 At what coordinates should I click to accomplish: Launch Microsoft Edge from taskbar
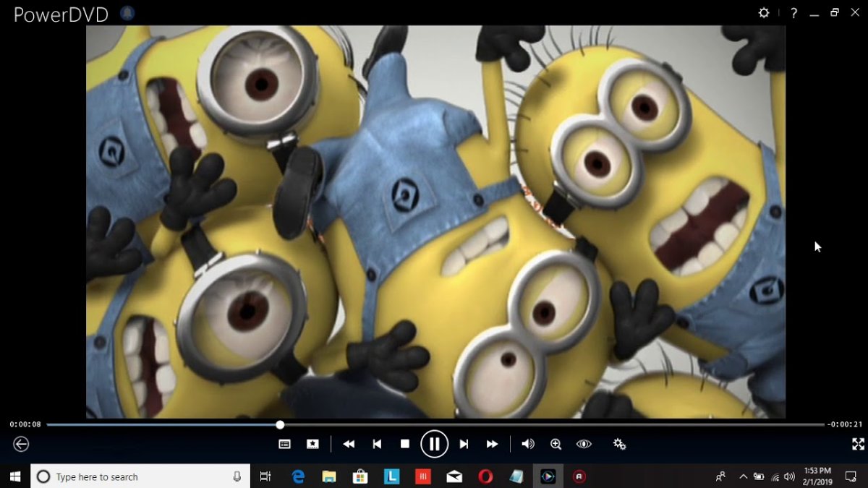[x=298, y=476]
